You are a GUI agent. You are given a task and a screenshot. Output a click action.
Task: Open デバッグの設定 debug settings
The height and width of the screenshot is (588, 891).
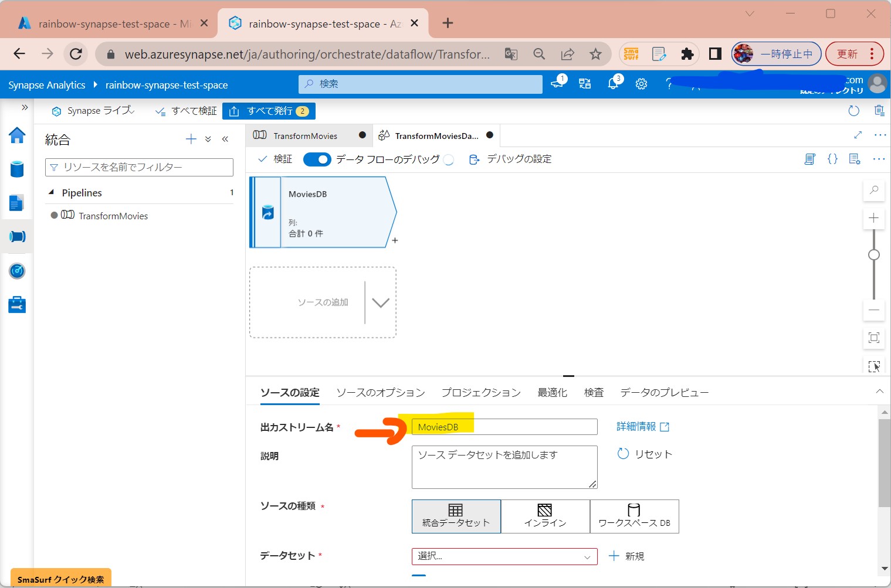click(510, 159)
